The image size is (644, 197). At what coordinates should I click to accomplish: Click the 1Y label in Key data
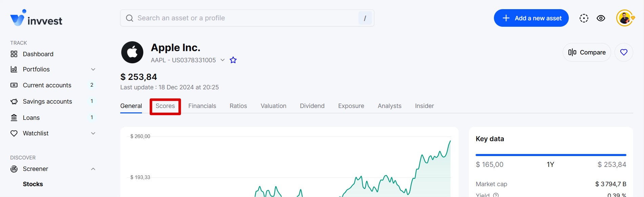point(550,165)
